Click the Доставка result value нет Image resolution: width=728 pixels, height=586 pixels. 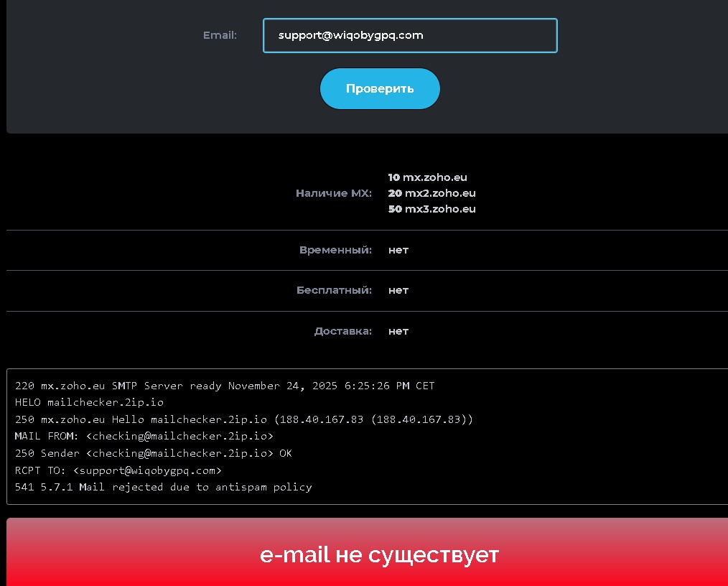tap(398, 331)
